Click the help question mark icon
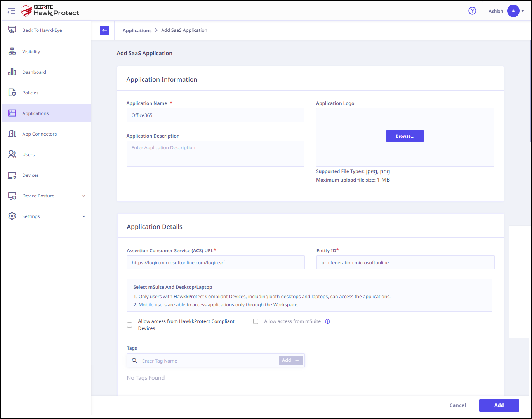 click(472, 11)
